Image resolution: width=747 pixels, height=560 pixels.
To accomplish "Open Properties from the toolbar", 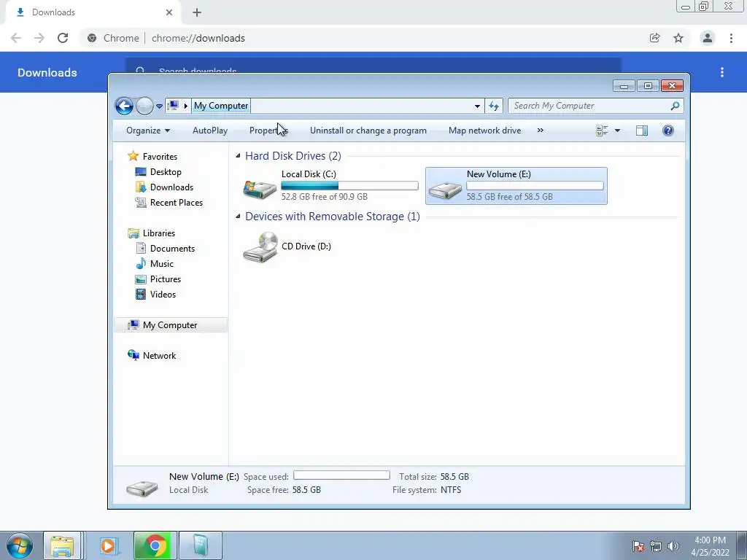I will (268, 131).
